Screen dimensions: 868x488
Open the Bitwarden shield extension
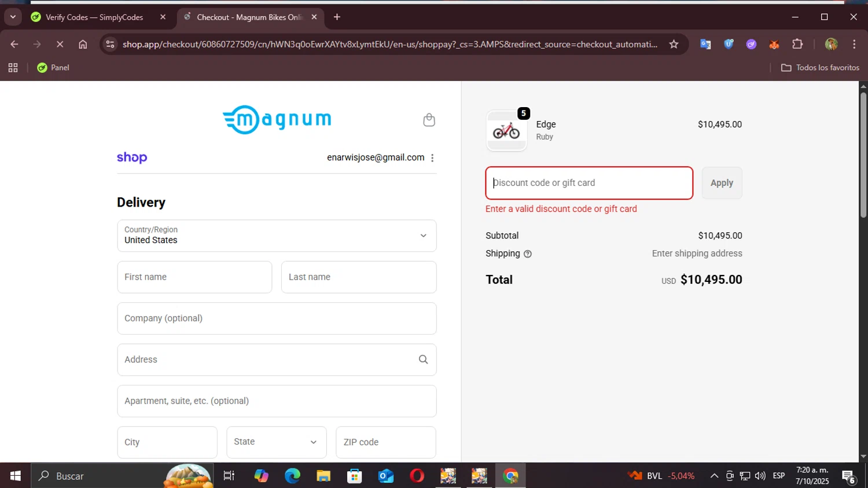(x=729, y=44)
